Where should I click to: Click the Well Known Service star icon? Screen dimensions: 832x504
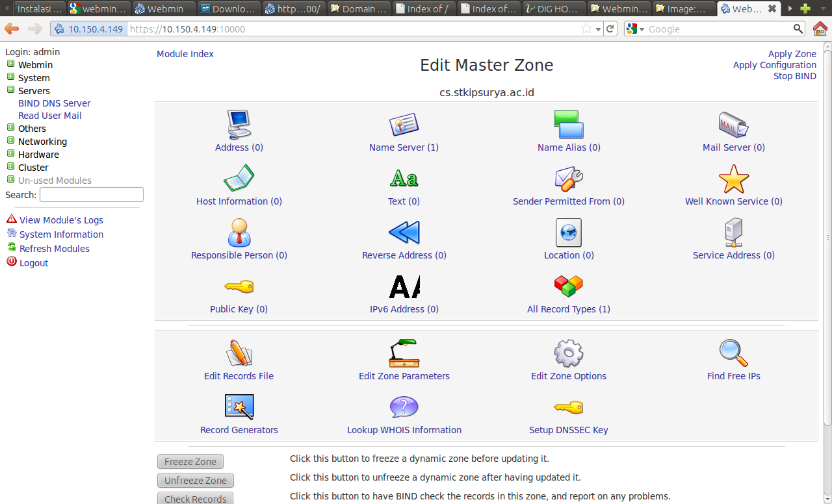[733, 179]
